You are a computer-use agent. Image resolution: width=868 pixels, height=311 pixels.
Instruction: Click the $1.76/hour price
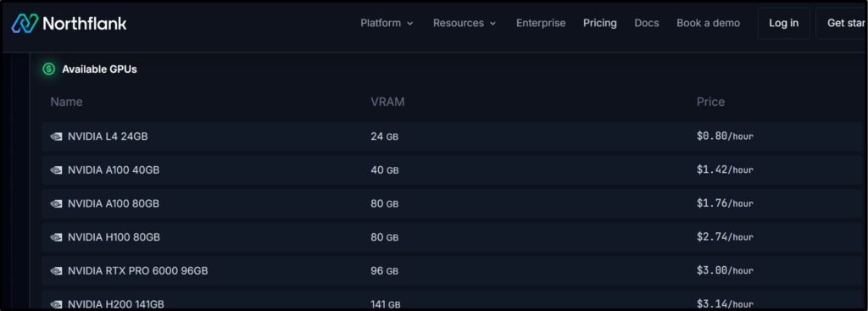(x=726, y=203)
